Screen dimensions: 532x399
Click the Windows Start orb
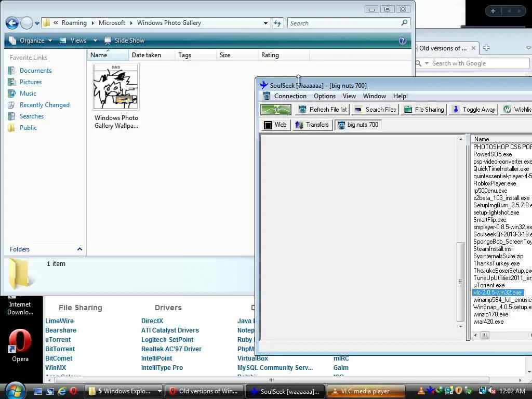[x=15, y=391]
